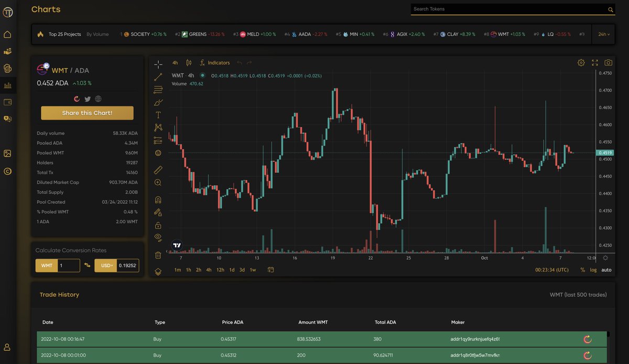The height and width of the screenshot is (364, 629).
Task: Select MELD in top projects ticker
Action: point(253,34)
